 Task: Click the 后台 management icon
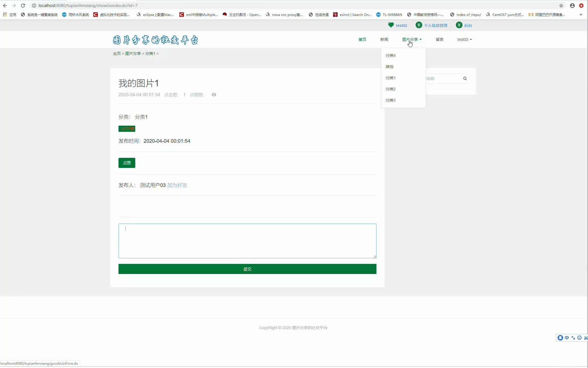click(458, 25)
